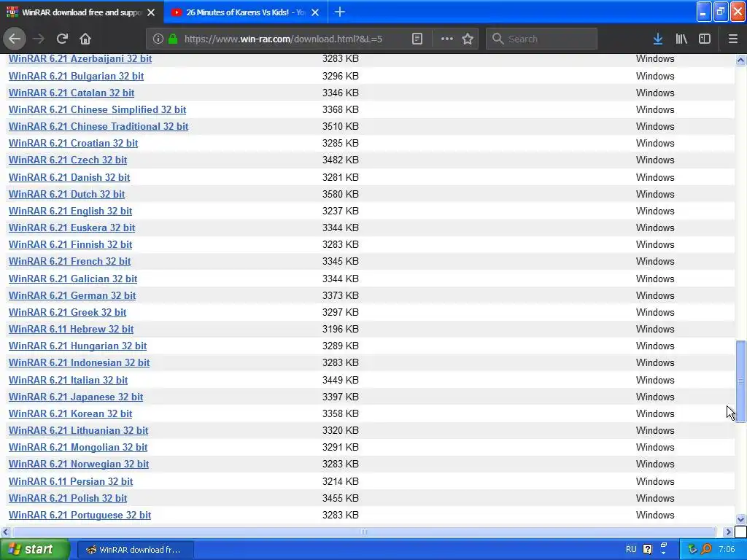Download WinRAR 6.21 Finnish 32 bit
The width and height of the screenshot is (747, 560).
tap(71, 244)
